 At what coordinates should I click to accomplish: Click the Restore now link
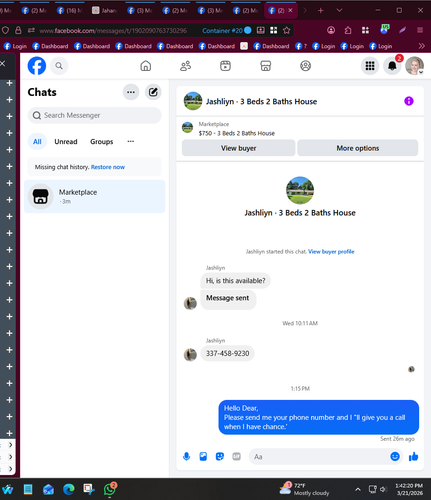point(108,167)
